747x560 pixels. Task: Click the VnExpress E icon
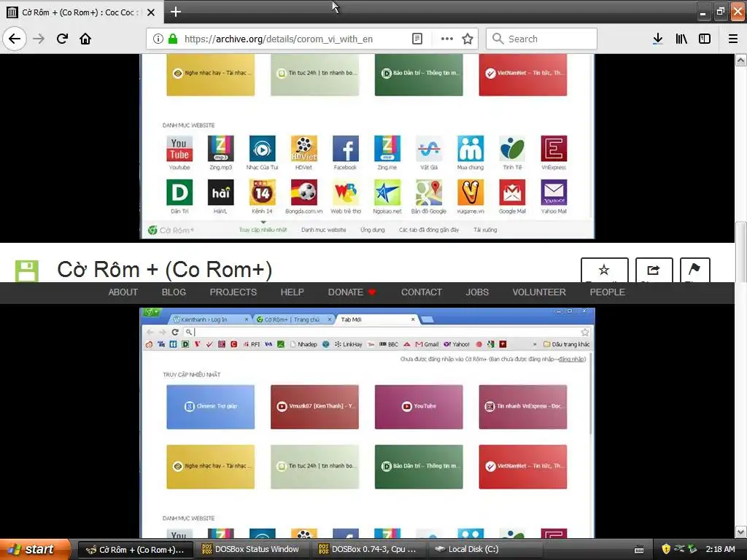[554, 149]
